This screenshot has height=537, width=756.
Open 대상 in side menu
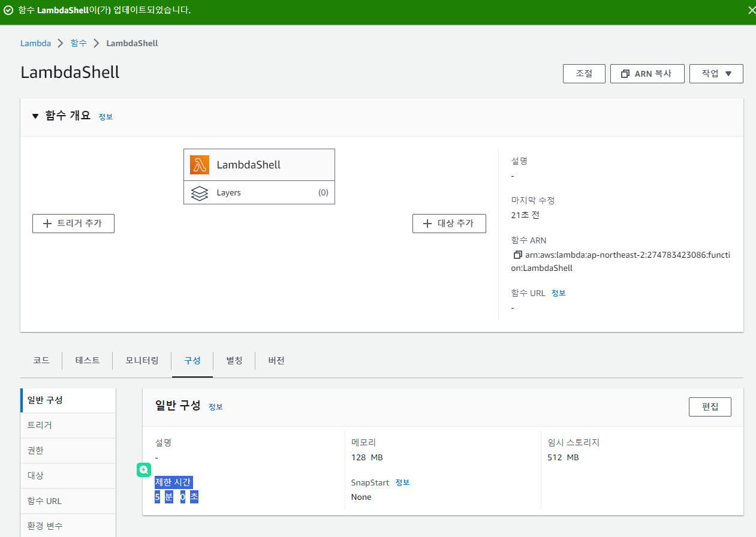(x=68, y=475)
